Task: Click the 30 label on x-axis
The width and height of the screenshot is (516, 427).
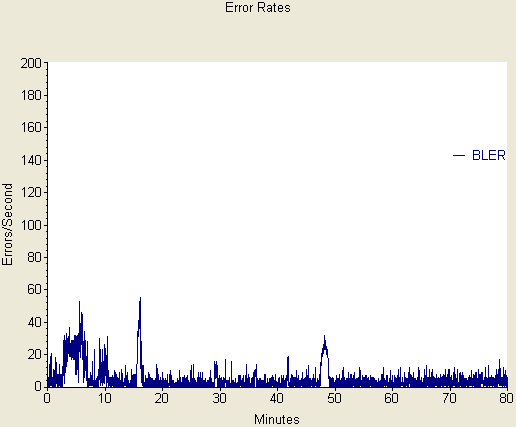Action: click(220, 398)
